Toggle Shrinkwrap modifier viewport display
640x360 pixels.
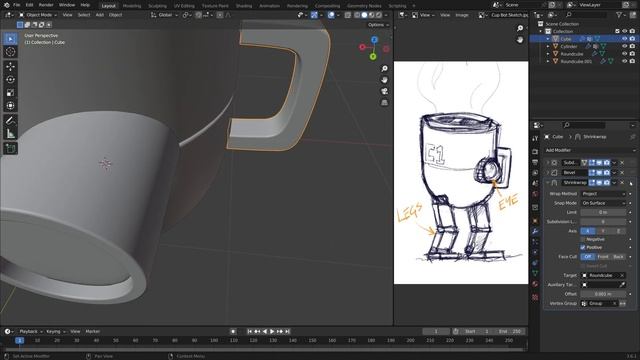[x=599, y=182]
